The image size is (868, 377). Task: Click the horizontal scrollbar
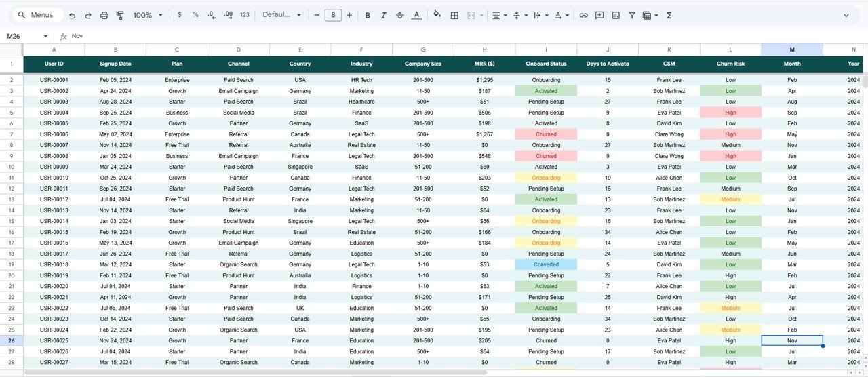(x=256, y=372)
